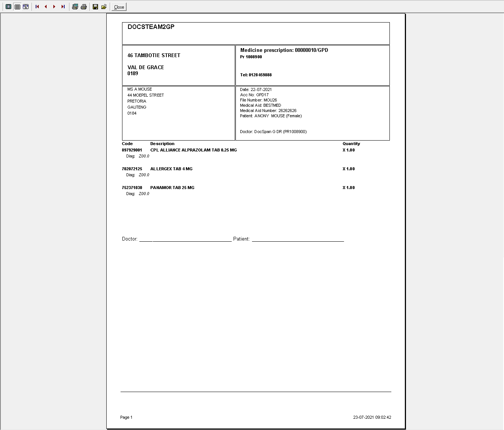Click the 46 TAMBOTIE STREET address line
This screenshot has width=504, height=430.
154,55
